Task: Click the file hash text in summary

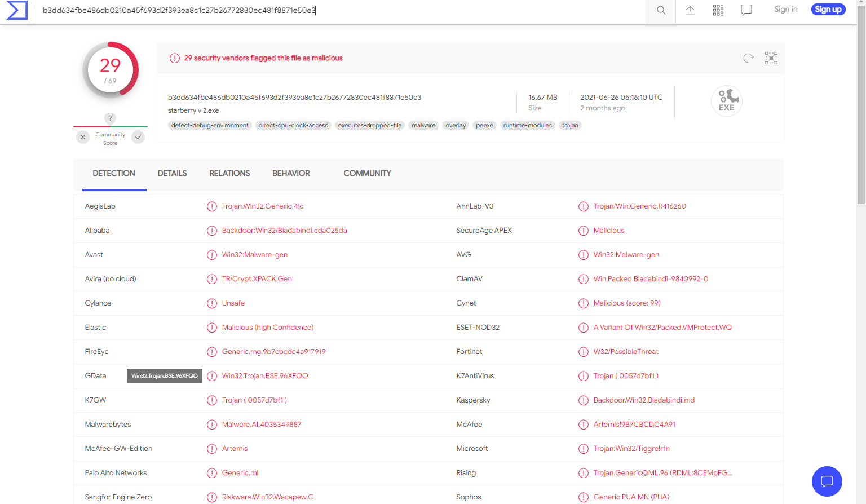Action: coord(295,98)
